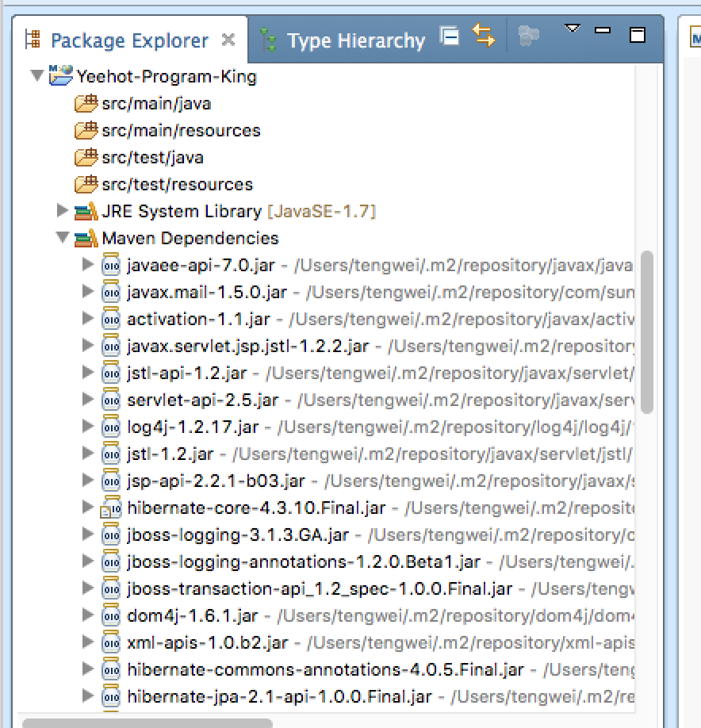This screenshot has height=728, width=701.
Task: Click the jstl-api-1.2.jar jar icon
Action: click(111, 373)
